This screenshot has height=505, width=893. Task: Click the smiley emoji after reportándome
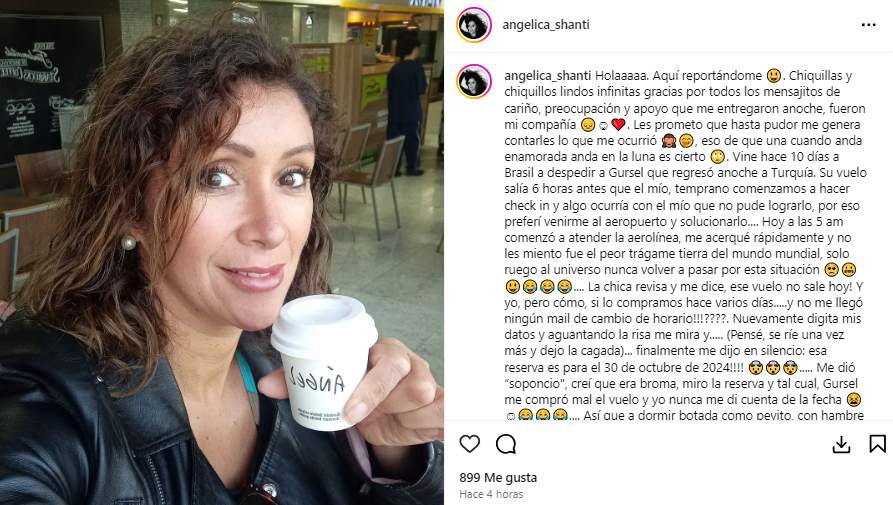(x=773, y=76)
